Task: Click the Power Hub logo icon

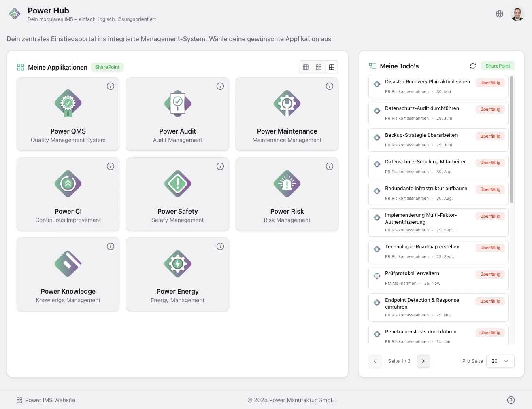Action: [x=15, y=14]
